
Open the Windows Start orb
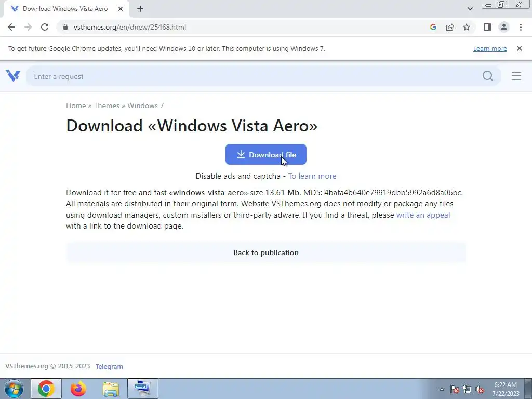click(14, 389)
